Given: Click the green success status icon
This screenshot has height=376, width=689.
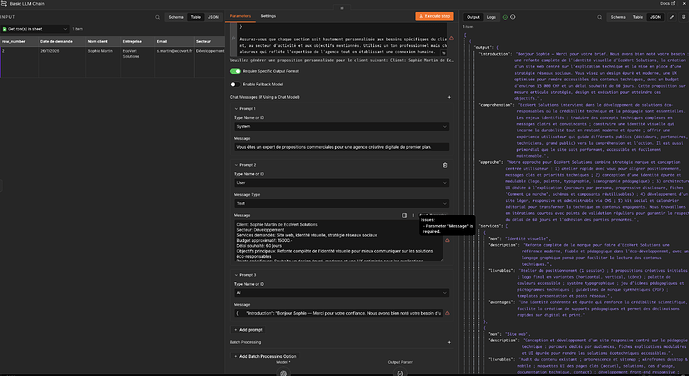Looking at the screenshot, I should [505, 17].
